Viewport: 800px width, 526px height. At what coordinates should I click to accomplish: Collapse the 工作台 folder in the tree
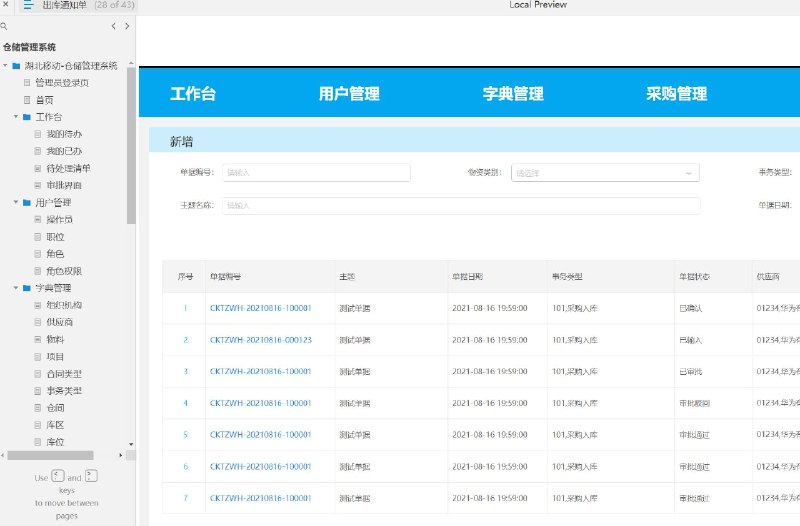(x=16, y=117)
